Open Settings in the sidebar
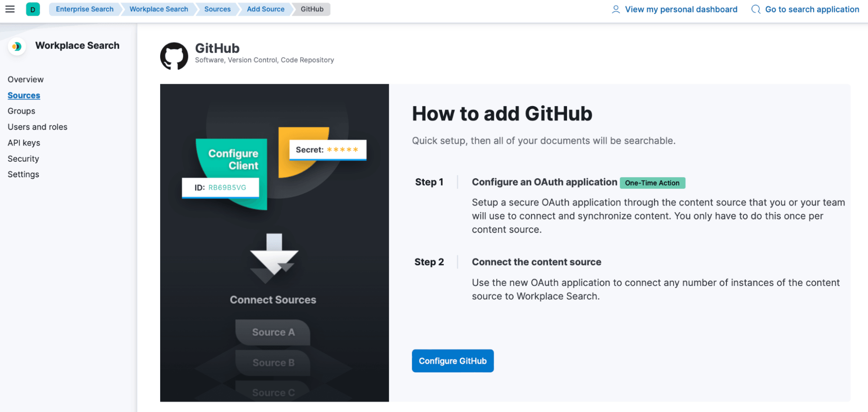868x412 pixels. [23, 174]
